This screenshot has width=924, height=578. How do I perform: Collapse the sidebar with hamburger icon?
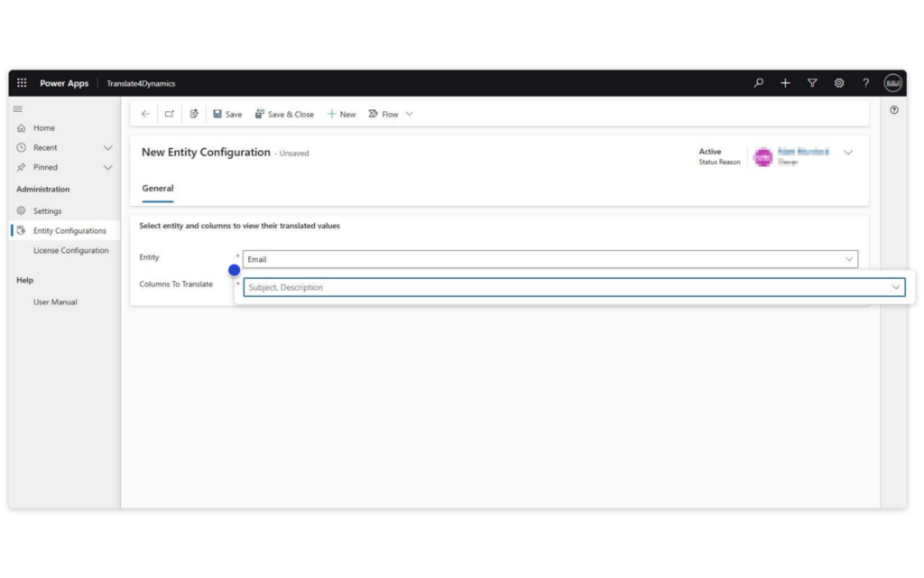click(18, 109)
